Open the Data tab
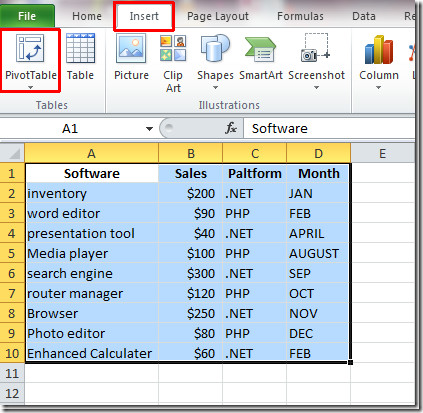Viewport: 423px width, 413px height. 364,16
